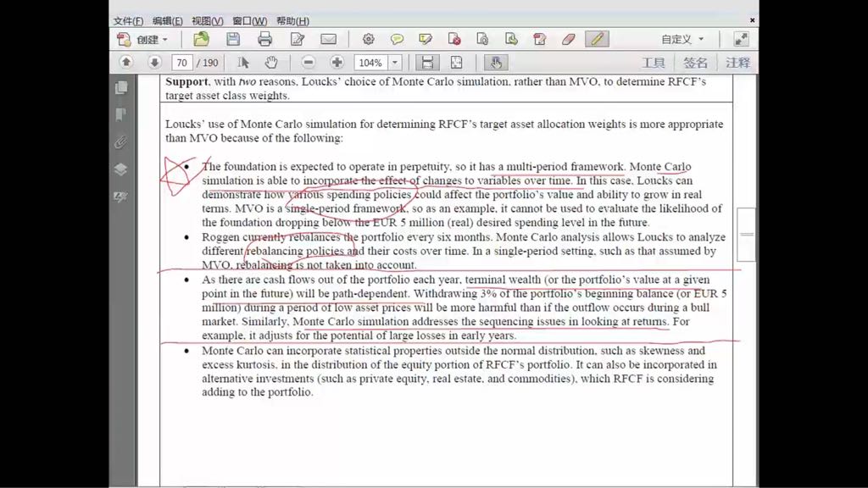Open the 视图(V) menu
Viewport: 868px width, 488px height.
point(207,21)
